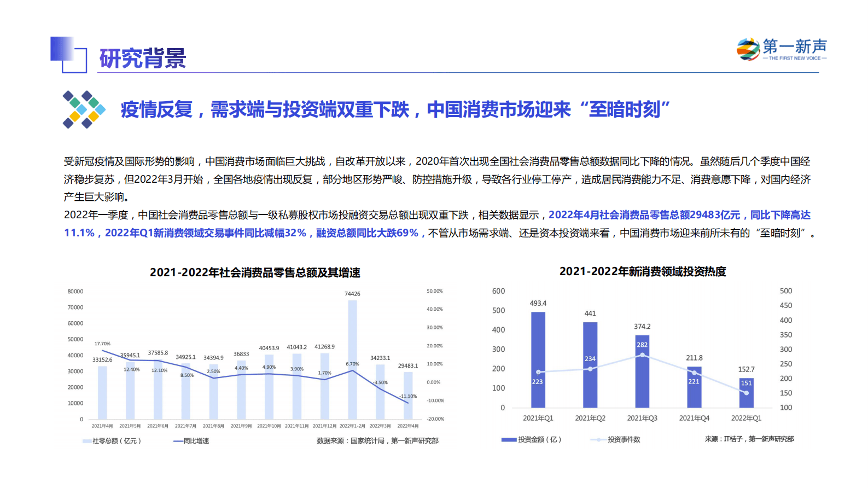Viewport: 868px width, 488px height.
Task: Click the blue text 融资总额同比大跌69%
Action: (x=367, y=233)
